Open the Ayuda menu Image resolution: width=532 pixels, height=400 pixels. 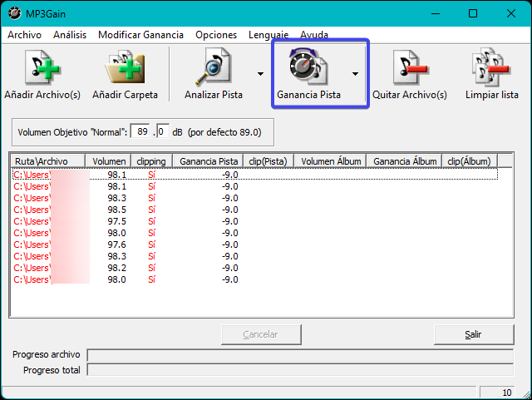pos(314,35)
